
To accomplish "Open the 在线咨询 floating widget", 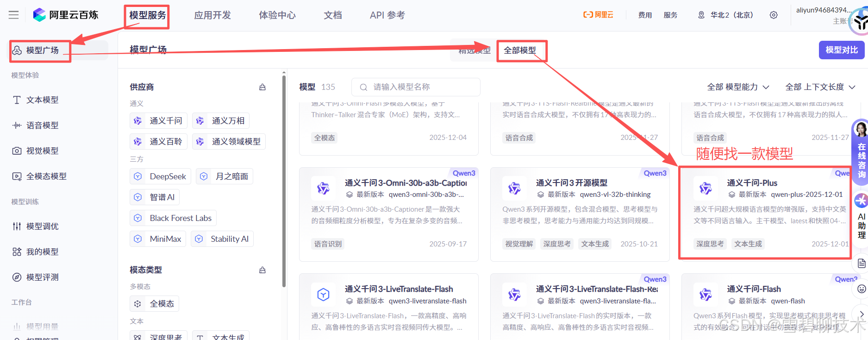I will click(x=861, y=152).
